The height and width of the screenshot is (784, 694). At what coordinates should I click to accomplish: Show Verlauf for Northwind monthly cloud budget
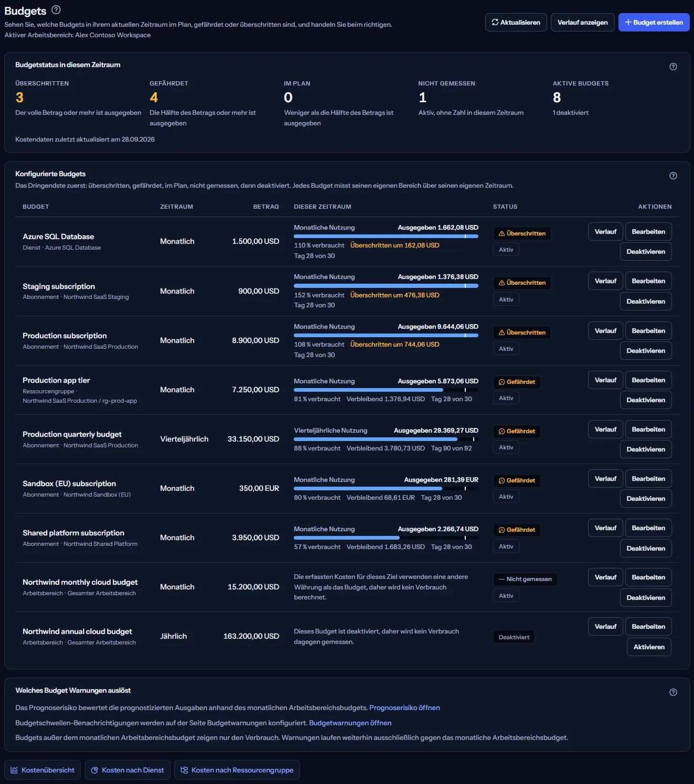605,577
